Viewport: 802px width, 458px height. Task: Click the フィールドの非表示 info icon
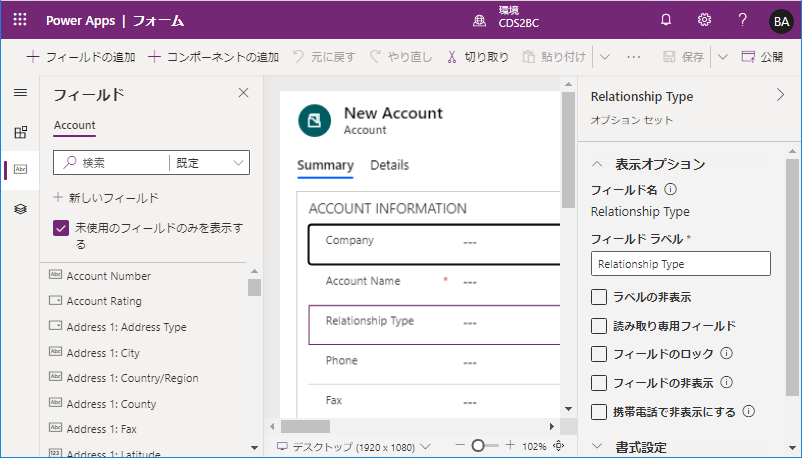click(726, 382)
